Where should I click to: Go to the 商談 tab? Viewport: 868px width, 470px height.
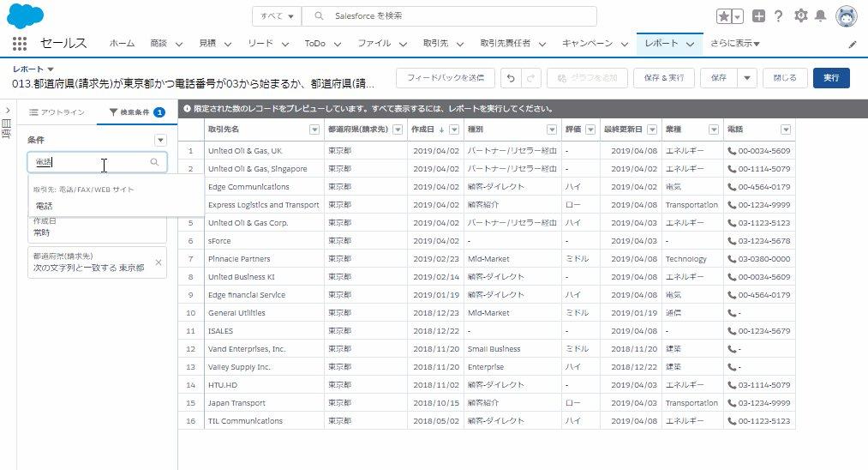pyautogui.click(x=159, y=43)
